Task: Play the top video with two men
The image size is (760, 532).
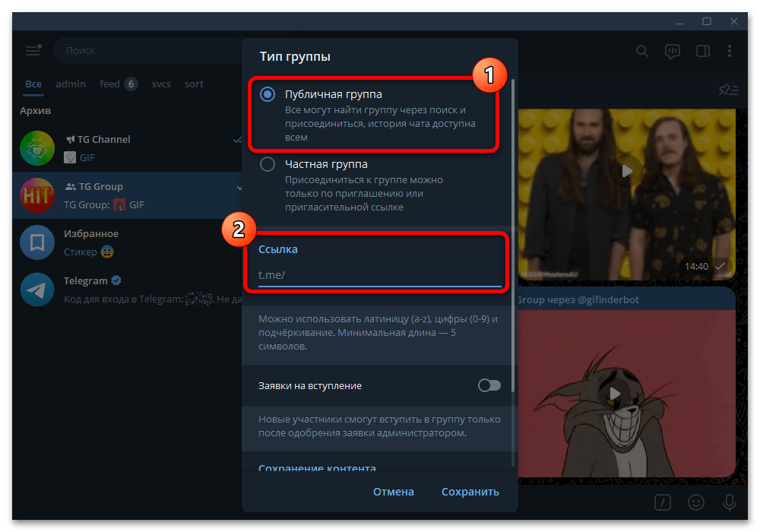Action: 627,171
